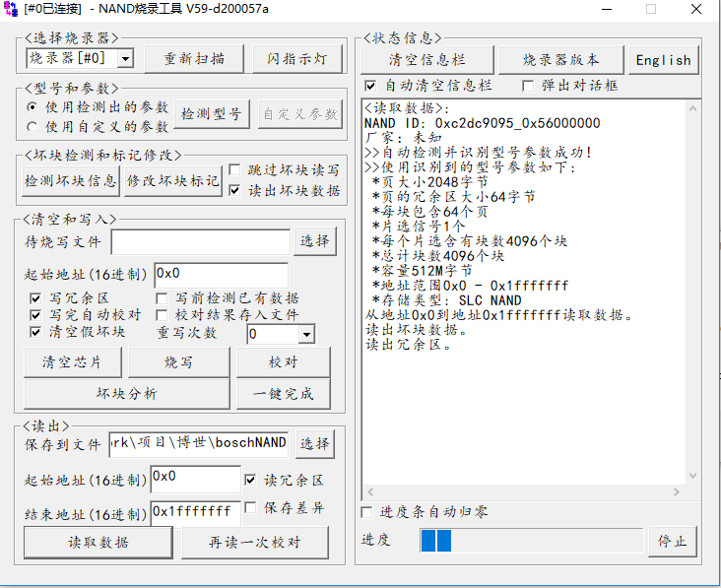Expand the 重写次数 dropdown
The height and width of the screenshot is (588, 721).
(305, 335)
